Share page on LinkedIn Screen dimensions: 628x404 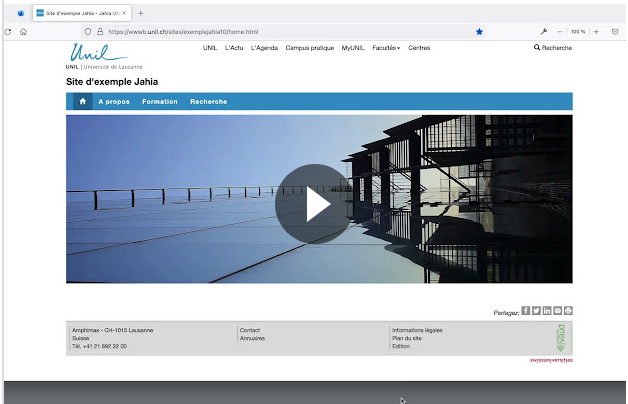[547, 311]
